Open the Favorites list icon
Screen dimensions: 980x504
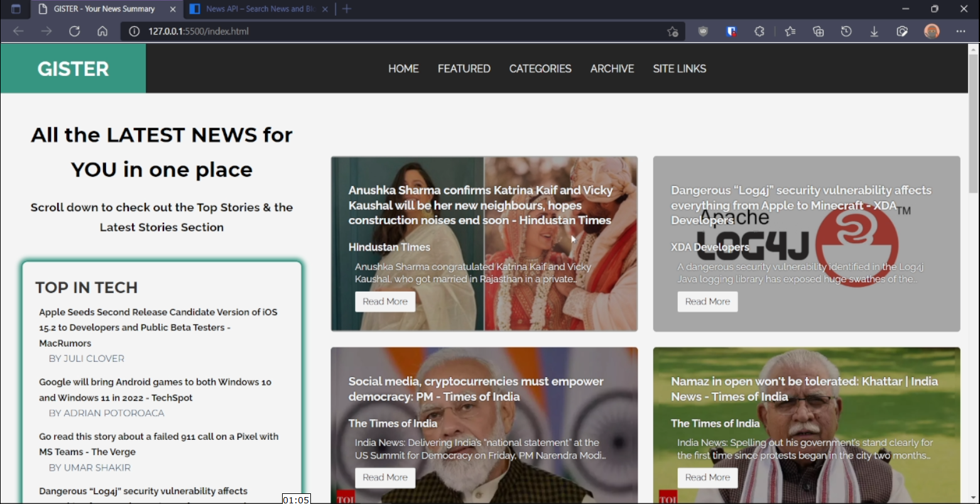point(790,31)
